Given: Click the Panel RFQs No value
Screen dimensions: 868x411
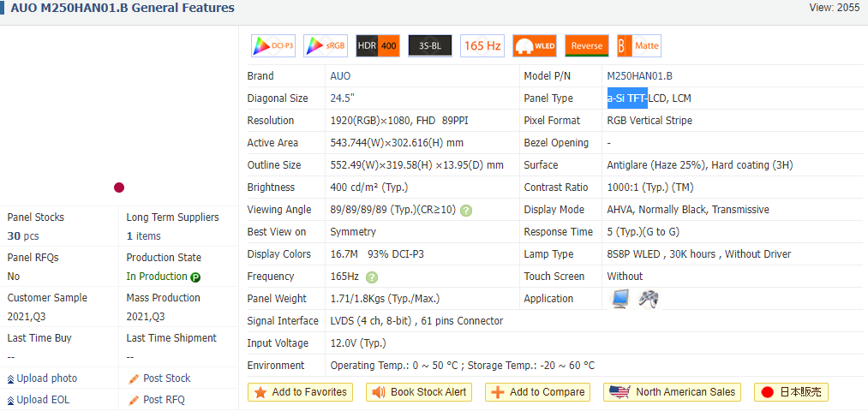Looking at the screenshot, I should point(14,276).
